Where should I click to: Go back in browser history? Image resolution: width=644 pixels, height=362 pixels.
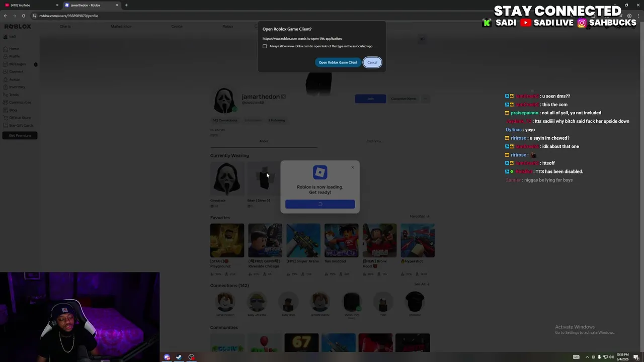tap(6, 16)
